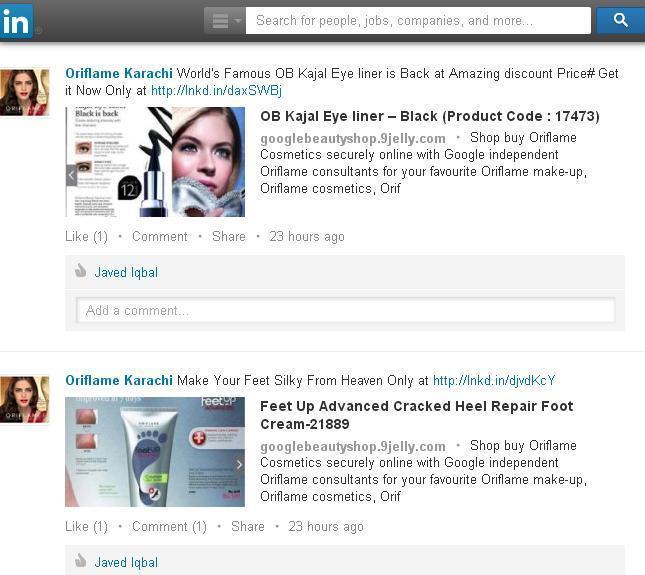Open Oriflame Karachi name on Feet post

point(119,380)
